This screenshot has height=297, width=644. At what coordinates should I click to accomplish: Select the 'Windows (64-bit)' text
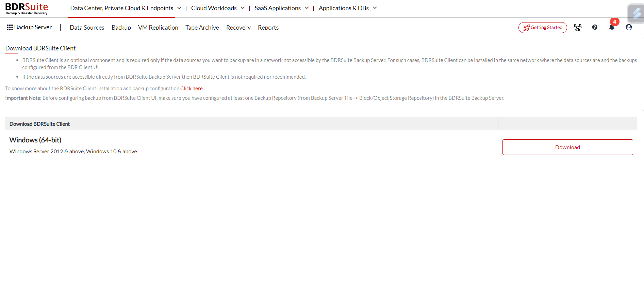point(35,140)
